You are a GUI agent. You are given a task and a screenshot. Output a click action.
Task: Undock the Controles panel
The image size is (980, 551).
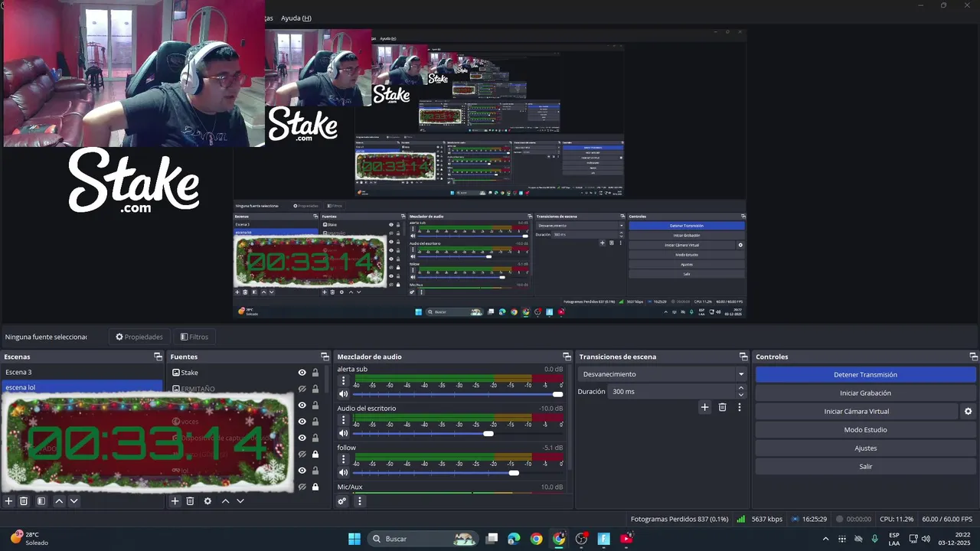973,357
